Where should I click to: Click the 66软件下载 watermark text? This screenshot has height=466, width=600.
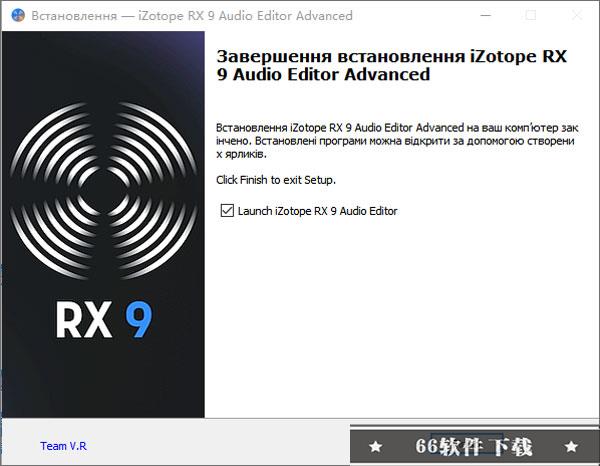tap(474, 446)
